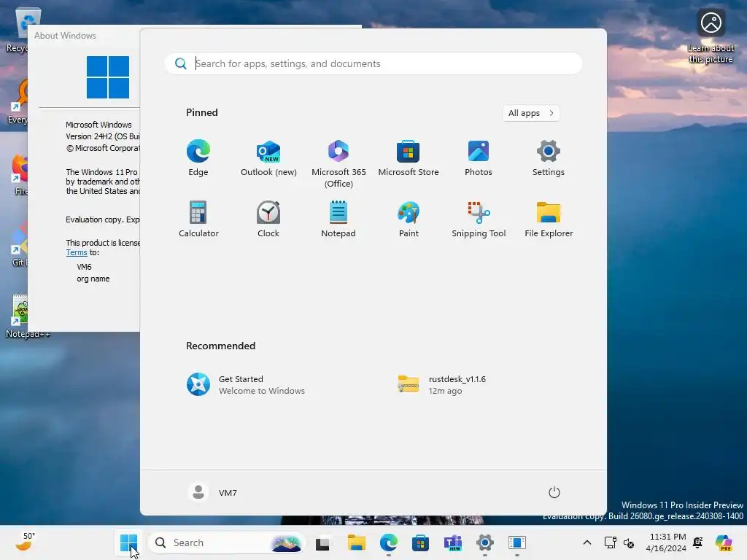The width and height of the screenshot is (747, 560).
Task: Expand All apps list
Action: [x=531, y=113]
